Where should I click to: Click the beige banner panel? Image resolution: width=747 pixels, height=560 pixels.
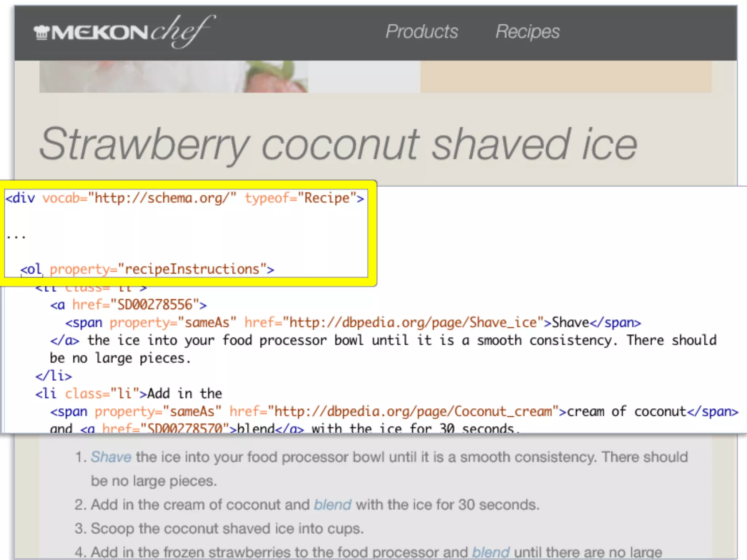click(x=566, y=77)
